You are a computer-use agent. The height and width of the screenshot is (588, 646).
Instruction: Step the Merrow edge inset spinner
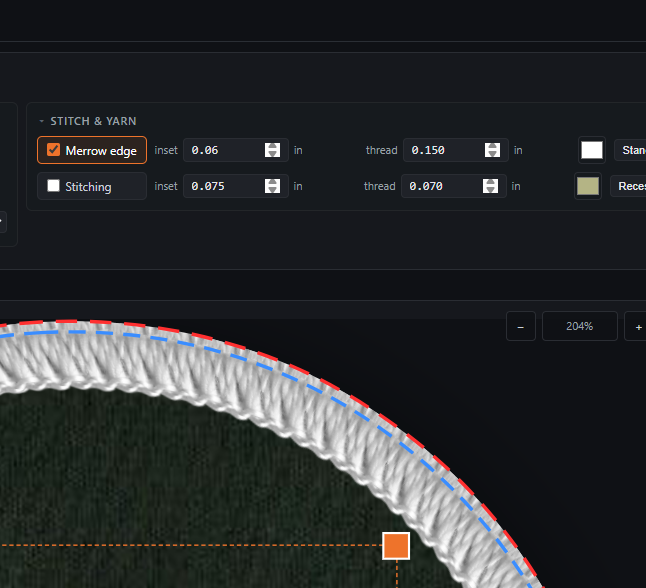pyautogui.click(x=272, y=150)
